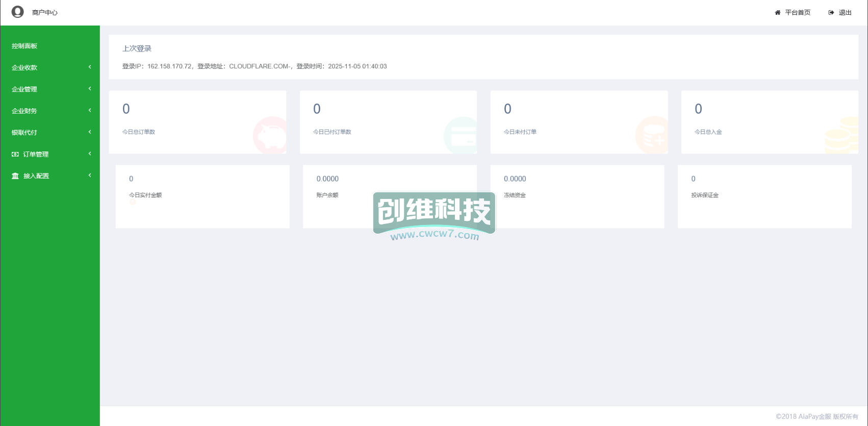Expand the 企业管理 chevron arrow
The image size is (868, 426).
tap(90, 89)
